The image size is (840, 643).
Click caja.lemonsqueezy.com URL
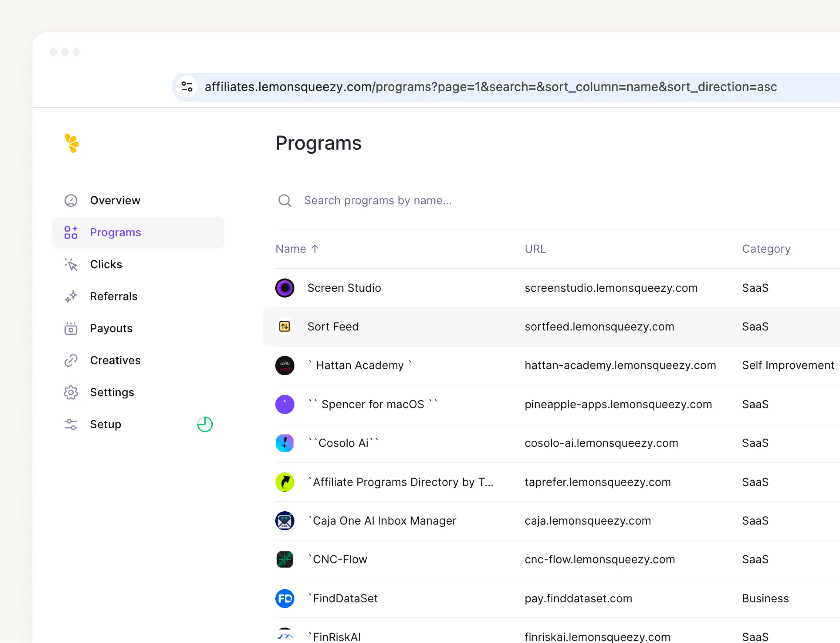pyautogui.click(x=588, y=520)
